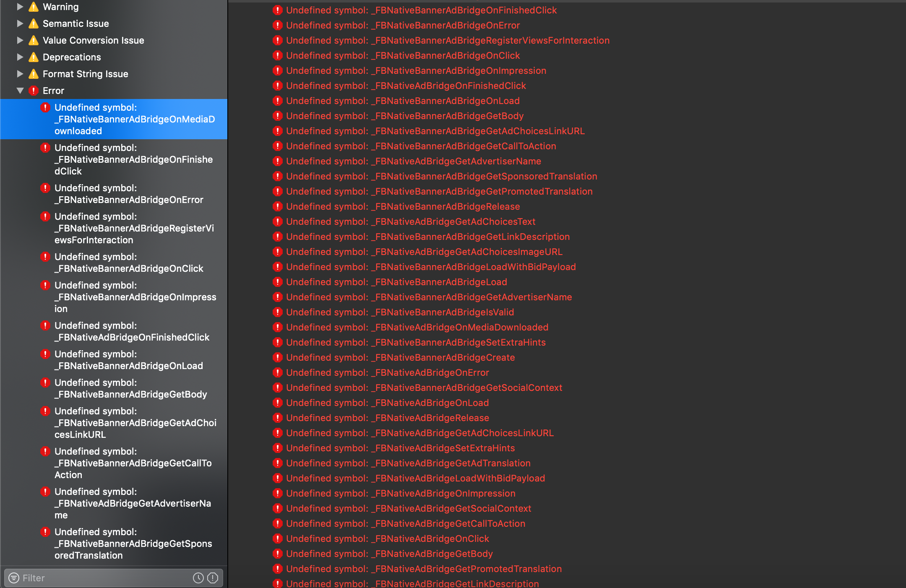Select sidebar error _FBNativeBannerAdBridgeOnClick

pyautogui.click(x=114, y=263)
